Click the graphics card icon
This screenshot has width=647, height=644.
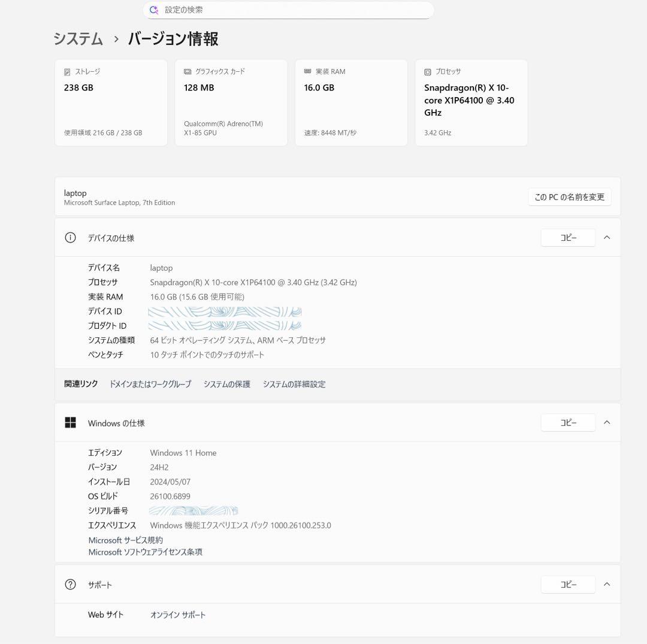point(188,72)
